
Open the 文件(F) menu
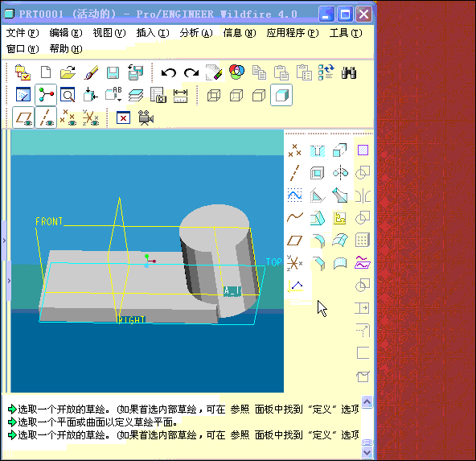click(23, 33)
